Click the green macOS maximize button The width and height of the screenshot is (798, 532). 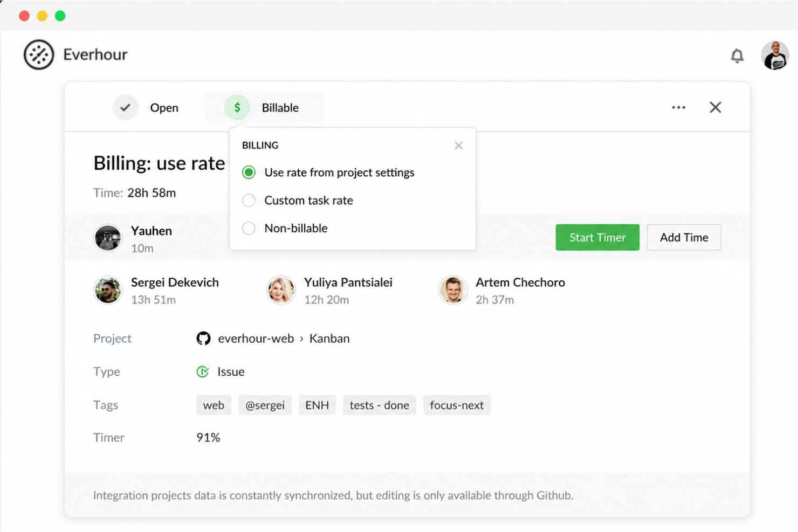click(60, 16)
